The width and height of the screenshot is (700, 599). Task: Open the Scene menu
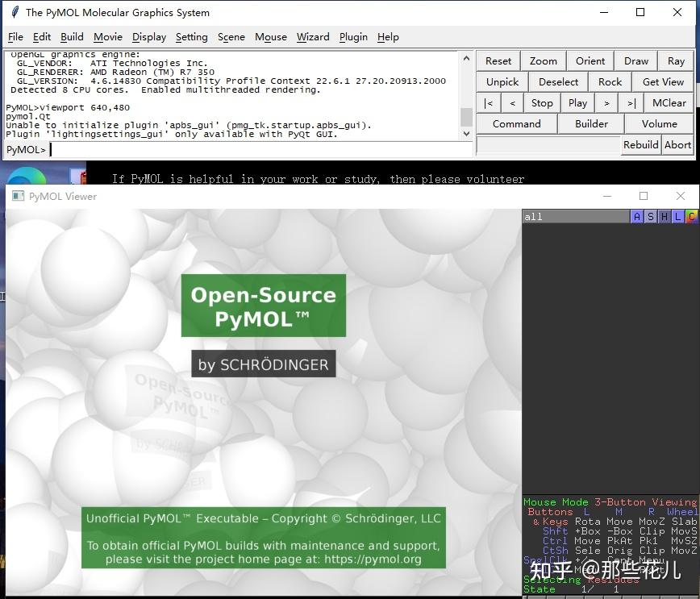[231, 37]
